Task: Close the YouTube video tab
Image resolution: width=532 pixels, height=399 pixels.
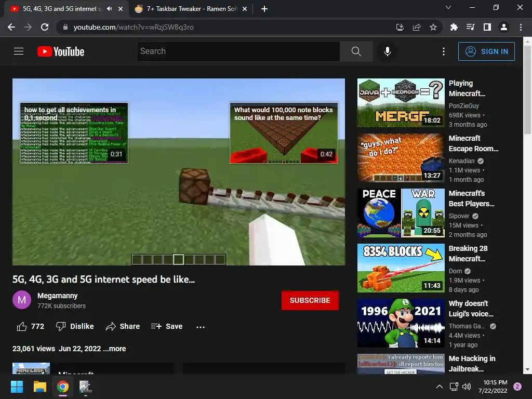Action: tap(121, 9)
